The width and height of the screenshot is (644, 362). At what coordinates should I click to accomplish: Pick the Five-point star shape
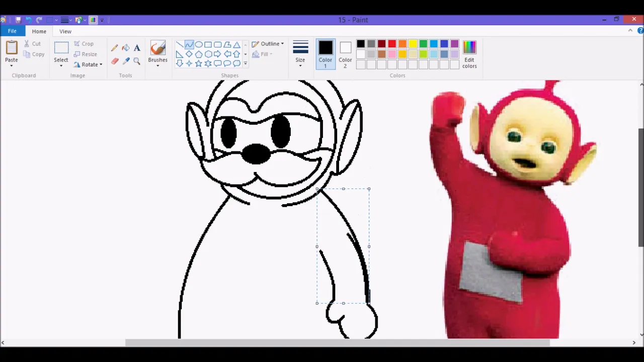pos(198,63)
